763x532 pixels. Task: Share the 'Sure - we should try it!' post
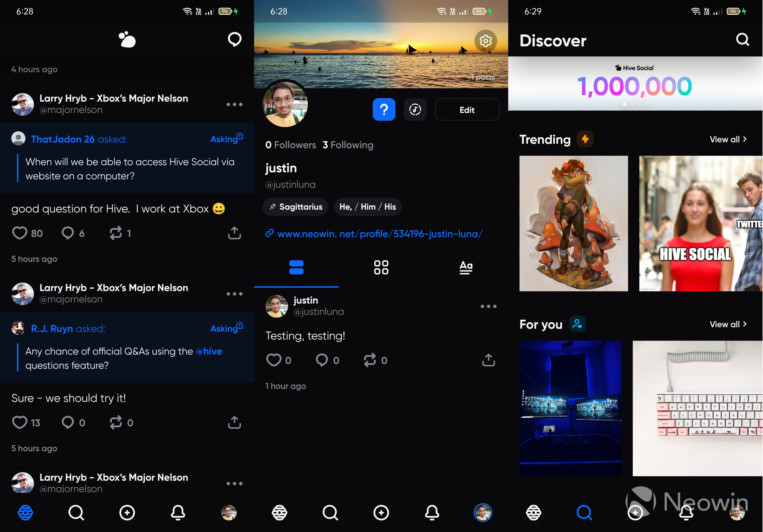click(234, 422)
